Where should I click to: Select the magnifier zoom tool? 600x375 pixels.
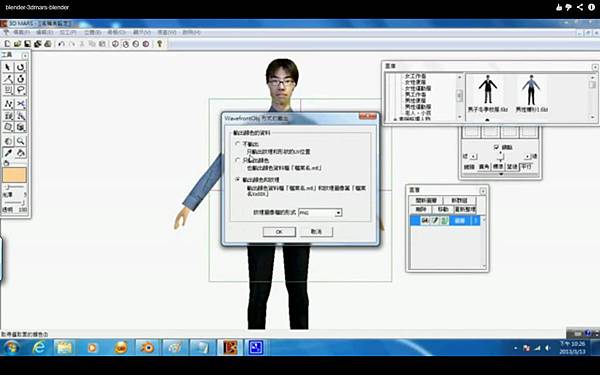[x=21, y=141]
